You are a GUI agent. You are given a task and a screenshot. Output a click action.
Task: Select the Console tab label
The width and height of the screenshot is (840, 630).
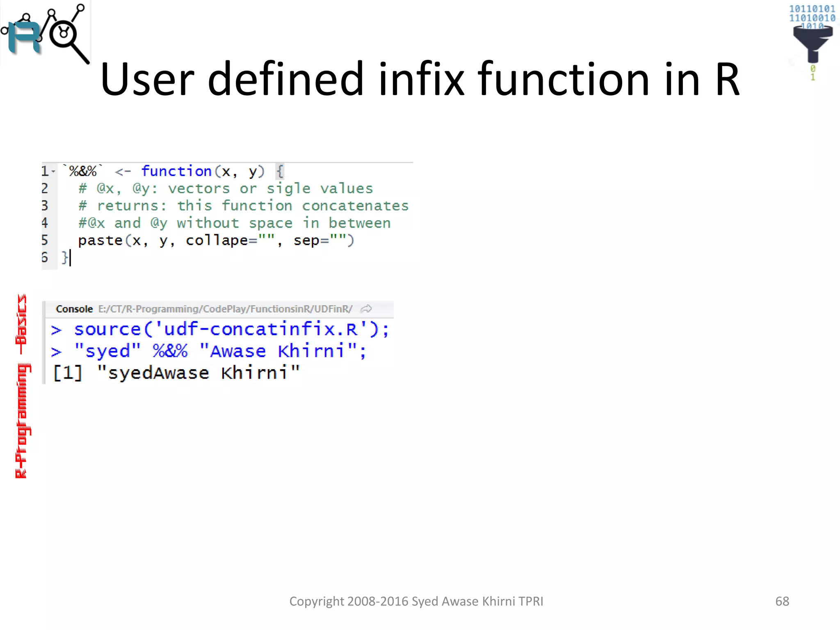click(74, 309)
